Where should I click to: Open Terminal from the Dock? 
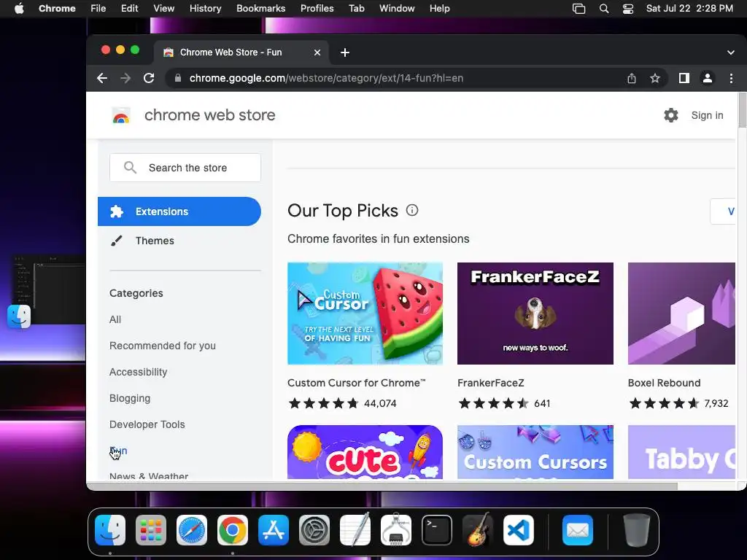(x=437, y=530)
